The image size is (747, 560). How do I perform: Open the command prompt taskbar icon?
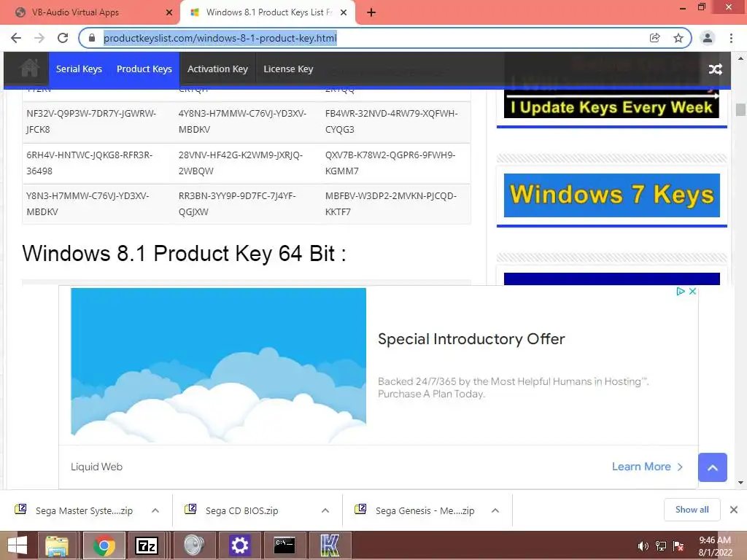285,545
